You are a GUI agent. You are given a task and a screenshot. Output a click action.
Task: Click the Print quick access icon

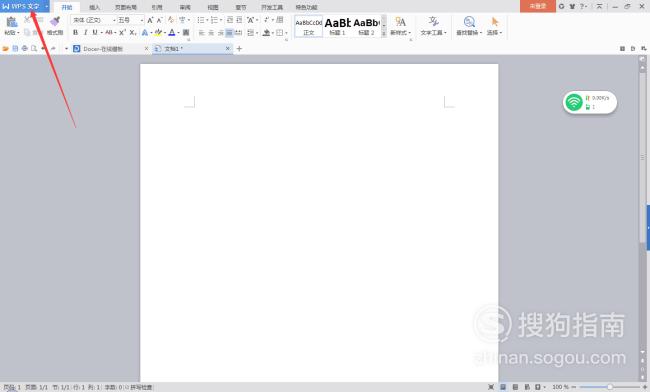[24, 48]
